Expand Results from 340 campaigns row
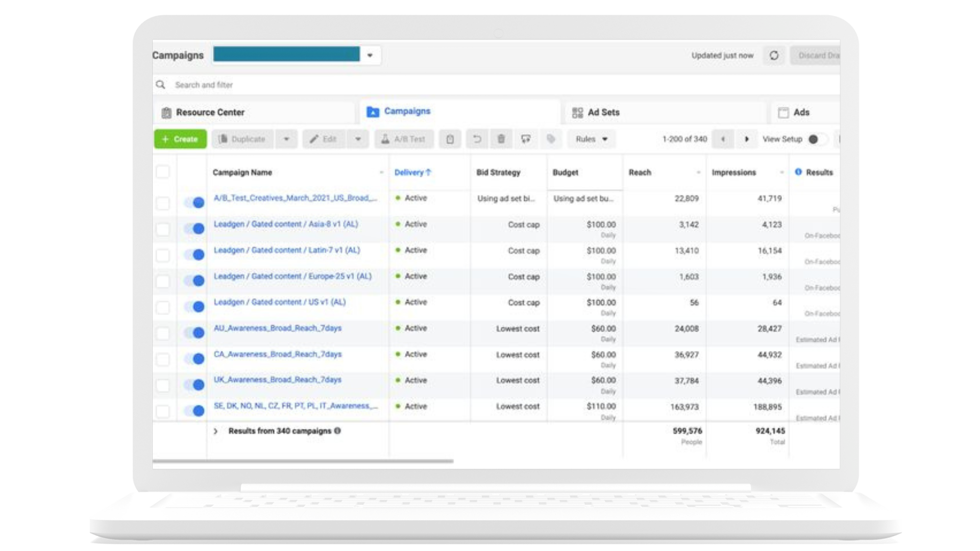 click(x=215, y=431)
